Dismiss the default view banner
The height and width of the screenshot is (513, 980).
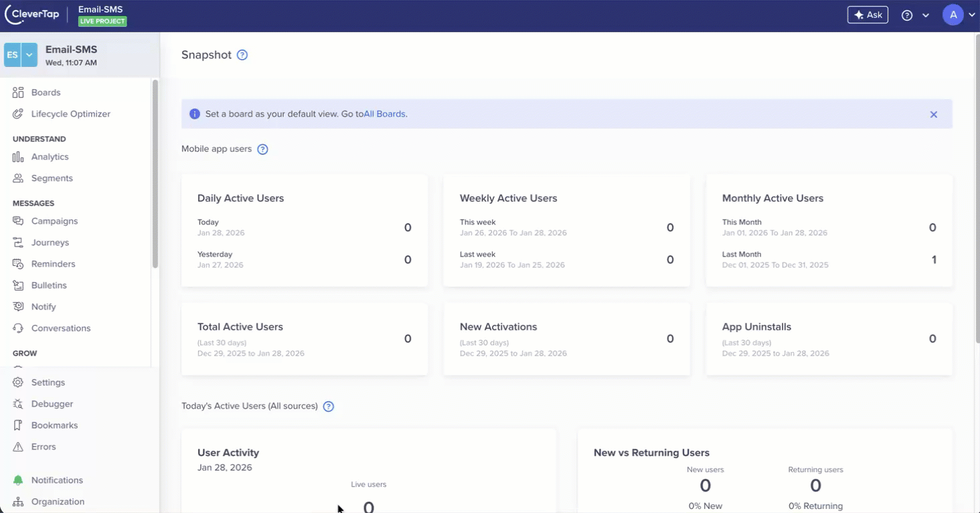934,115
